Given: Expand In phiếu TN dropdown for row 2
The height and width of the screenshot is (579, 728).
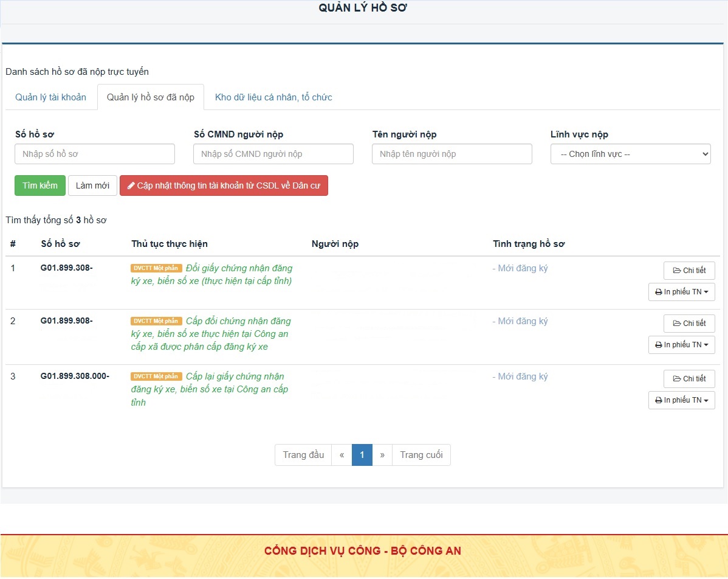Looking at the screenshot, I should (x=682, y=345).
